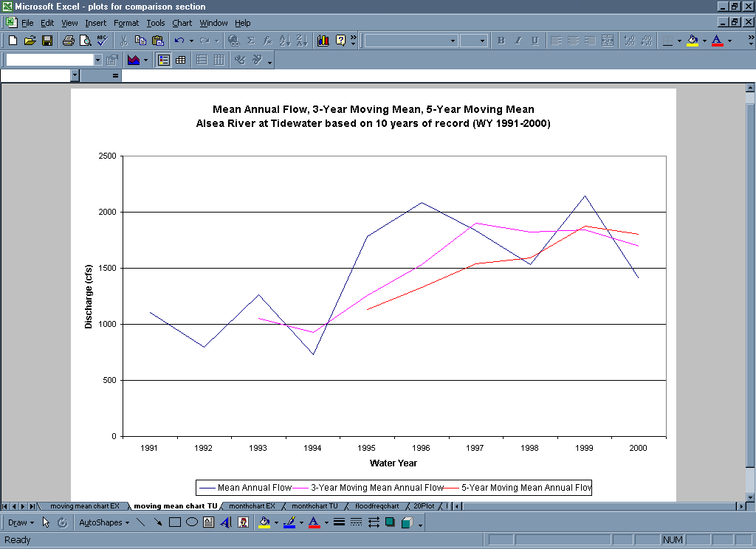Click the Arrow drawing tool
Image resolution: width=756 pixels, height=549 pixels.
pyautogui.click(x=157, y=522)
